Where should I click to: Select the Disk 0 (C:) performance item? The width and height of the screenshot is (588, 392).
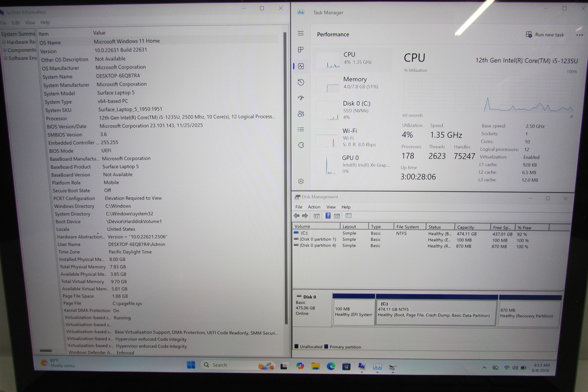352,110
